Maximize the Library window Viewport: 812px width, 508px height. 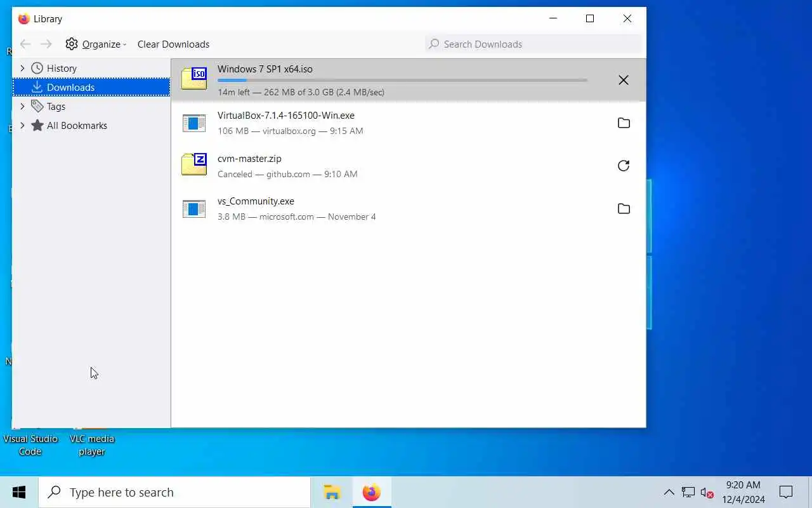[x=590, y=18]
